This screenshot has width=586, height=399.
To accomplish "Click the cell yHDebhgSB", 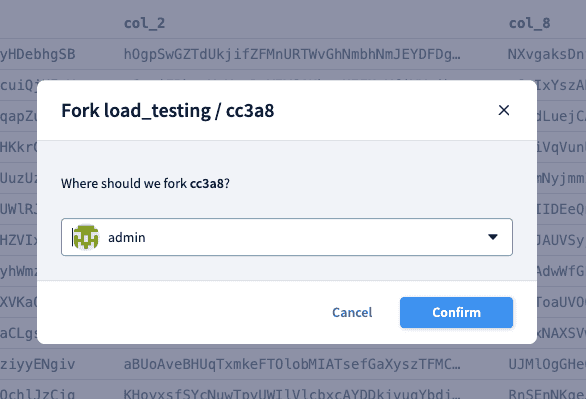I will pyautogui.click(x=37, y=54).
